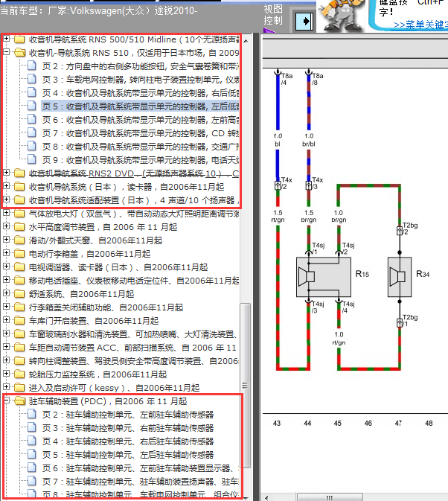Expand the 收音机导航系统（日本）读卡器 folder
448x501 pixels.
[x=6, y=186]
